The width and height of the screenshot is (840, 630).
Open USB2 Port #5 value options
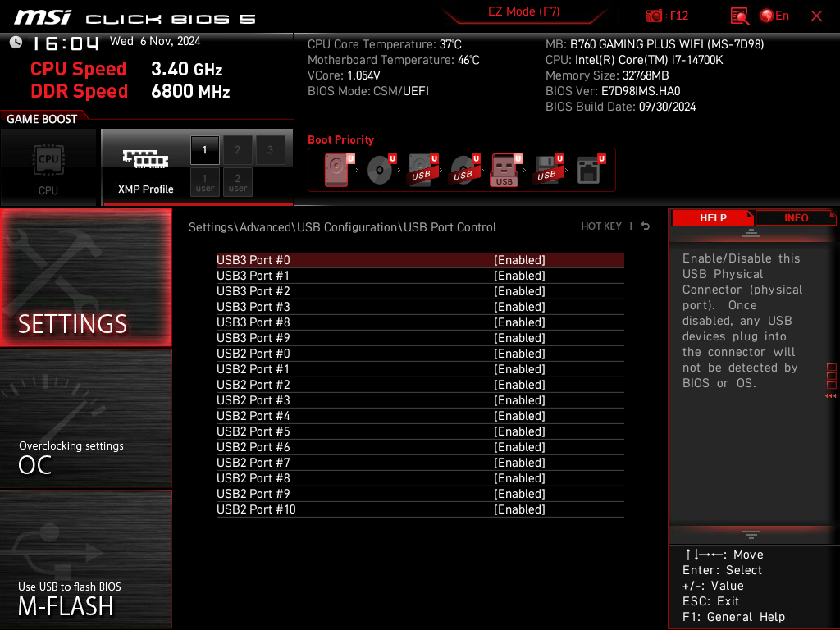point(519,431)
